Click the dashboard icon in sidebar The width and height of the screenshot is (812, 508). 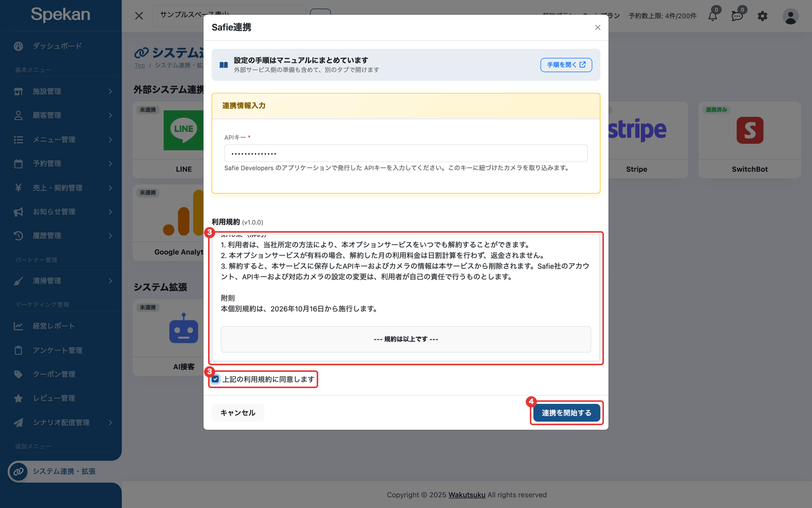(18, 46)
